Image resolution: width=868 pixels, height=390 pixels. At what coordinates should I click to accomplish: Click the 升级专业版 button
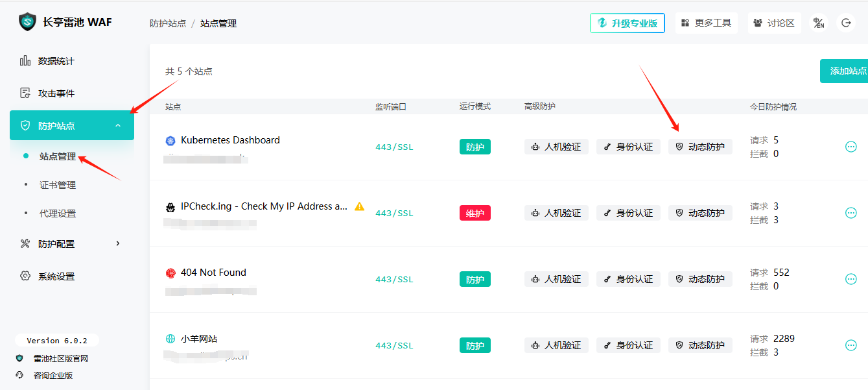tap(627, 23)
